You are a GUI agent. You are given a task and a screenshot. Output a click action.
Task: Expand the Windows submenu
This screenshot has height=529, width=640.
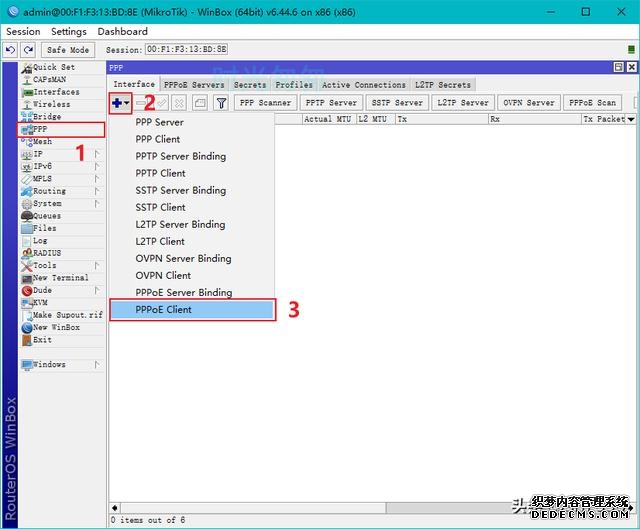62,365
